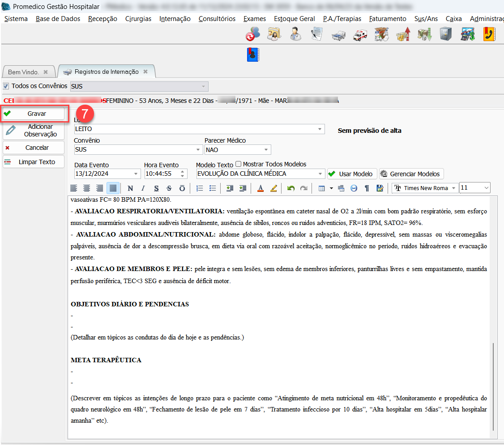Click the yellow phone book icon
The width and height of the screenshot is (504, 445).
coord(489,34)
